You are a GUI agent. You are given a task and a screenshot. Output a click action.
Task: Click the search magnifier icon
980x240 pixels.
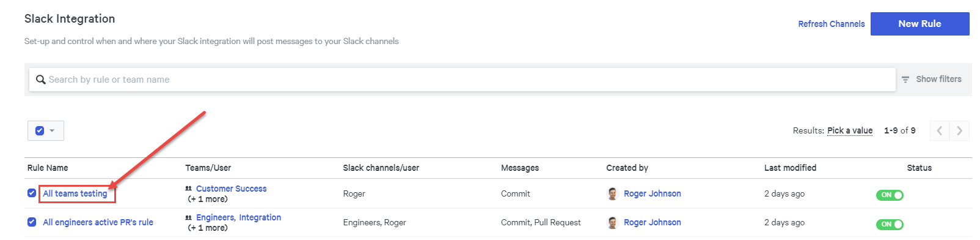coord(41,80)
